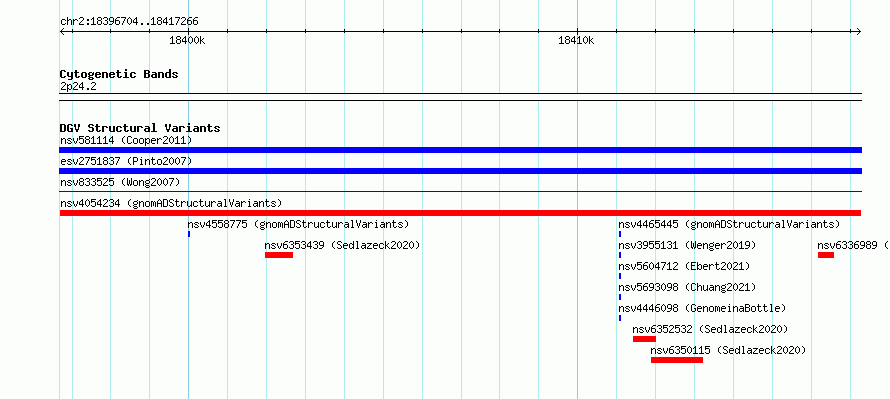Image resolution: width=890 pixels, height=399 pixels.
Task: Select the blue bar for nsv581114
Action: [x=460, y=150]
